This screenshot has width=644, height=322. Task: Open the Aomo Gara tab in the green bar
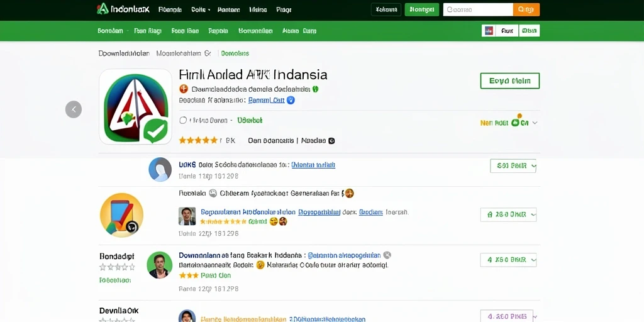point(299,31)
